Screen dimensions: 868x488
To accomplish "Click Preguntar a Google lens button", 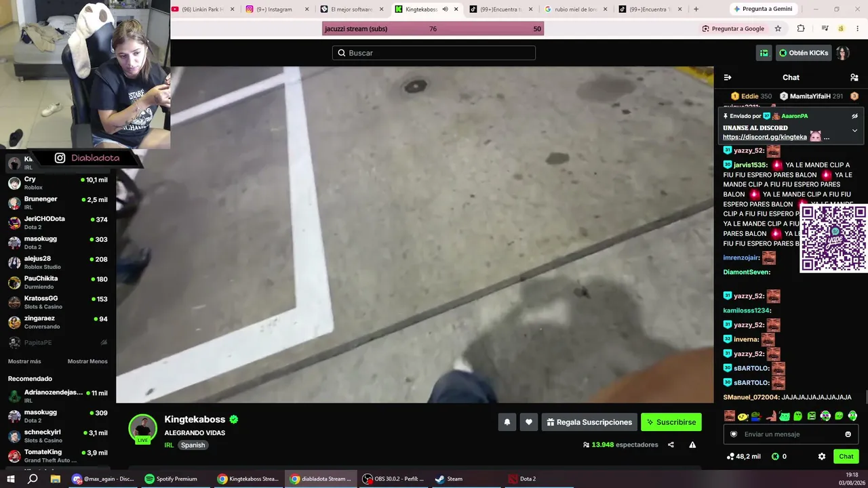I will coord(733,28).
